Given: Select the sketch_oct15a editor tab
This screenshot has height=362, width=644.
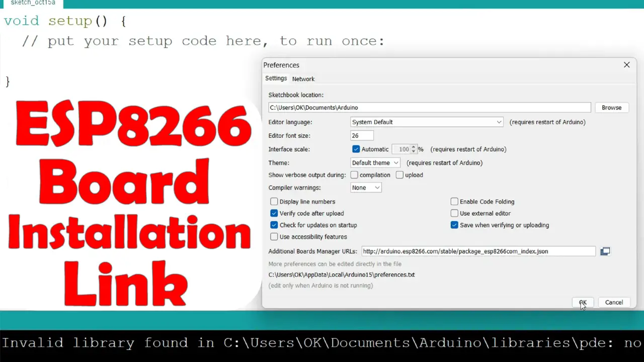Looking at the screenshot, I should [x=33, y=3].
